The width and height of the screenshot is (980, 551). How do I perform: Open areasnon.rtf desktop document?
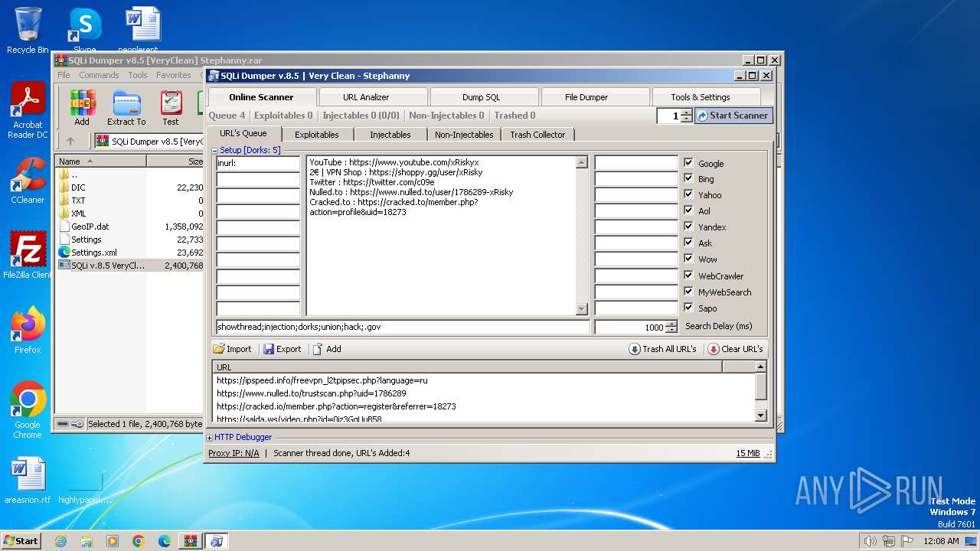point(28,481)
